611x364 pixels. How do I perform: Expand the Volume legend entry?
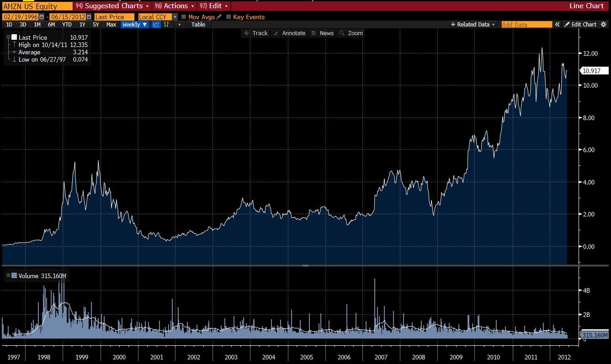[8, 275]
